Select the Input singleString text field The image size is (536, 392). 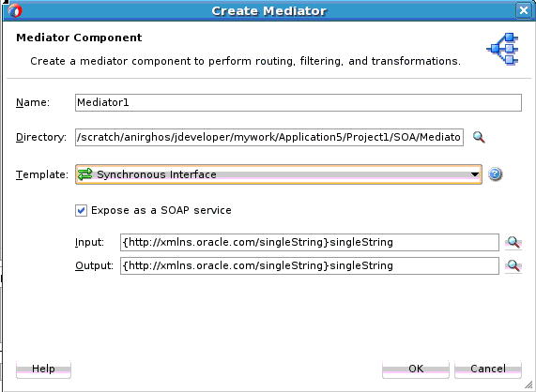[x=310, y=243]
